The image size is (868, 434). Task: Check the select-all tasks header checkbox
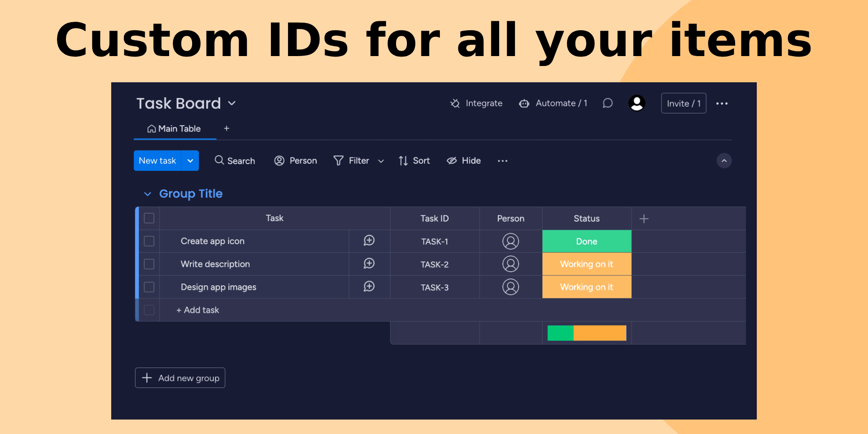(x=149, y=218)
